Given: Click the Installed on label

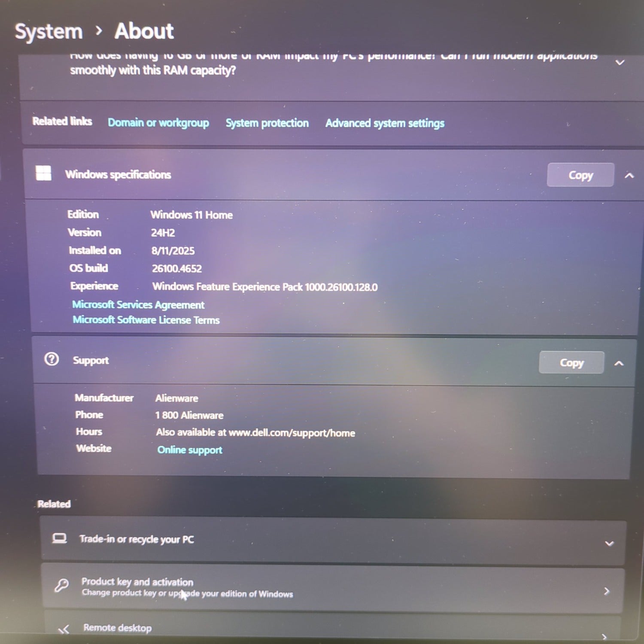Looking at the screenshot, I should 95,250.
